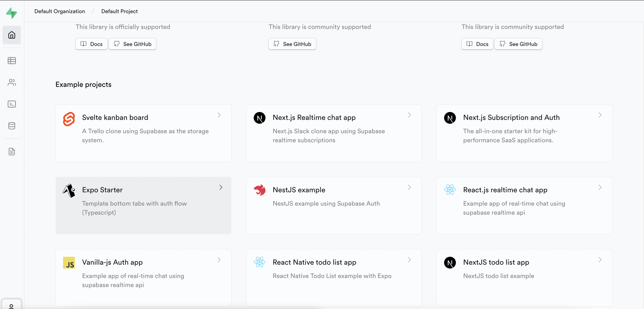Open the Table Editor sidebar icon
Viewport: 644px width, 309px height.
[x=12, y=60]
